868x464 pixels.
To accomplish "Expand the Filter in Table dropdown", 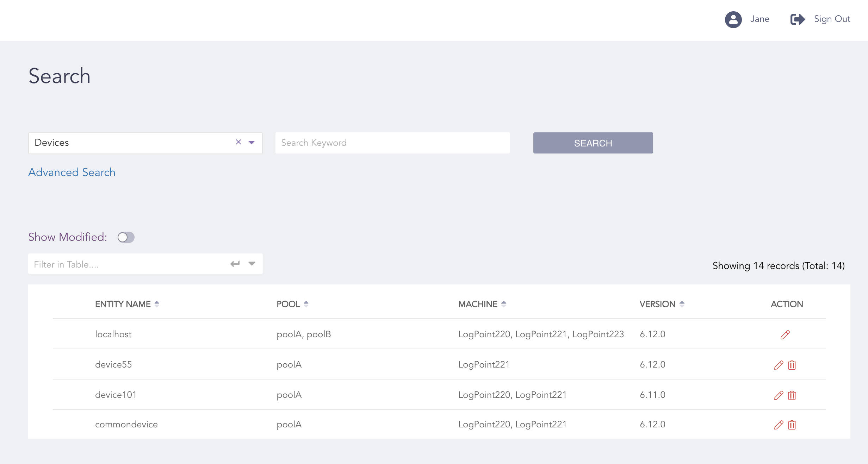I will (252, 264).
